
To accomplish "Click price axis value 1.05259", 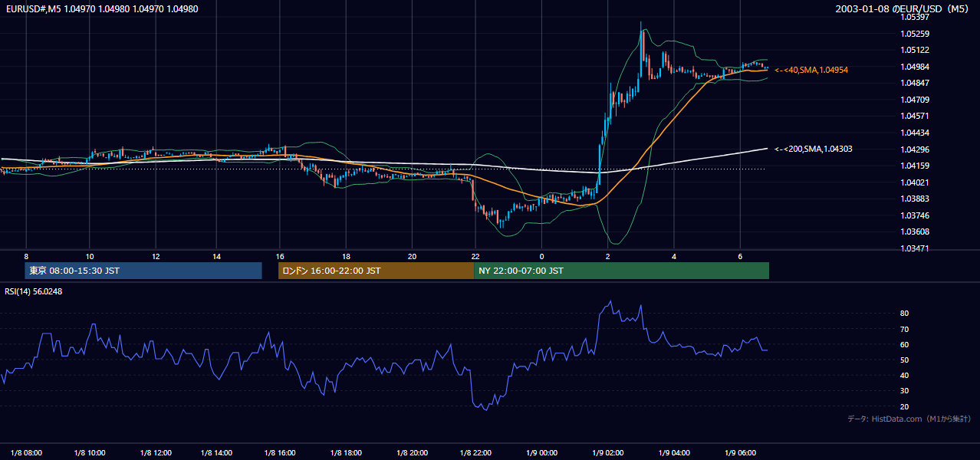I will coord(915,34).
